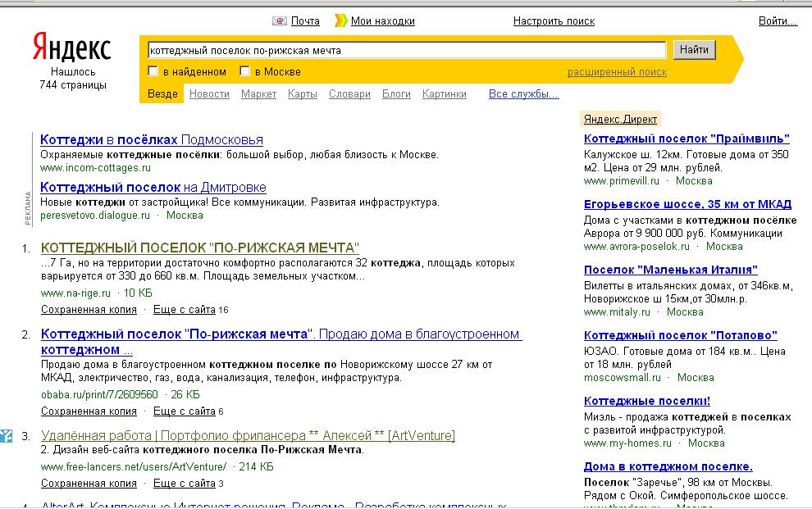This screenshot has height=509, width=812.
Task: Open the Словари tab
Action: pos(349,94)
